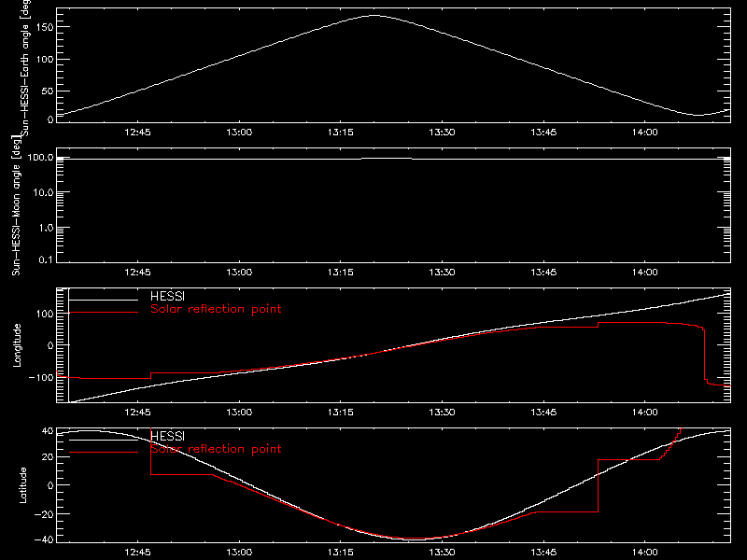The image size is (747, 560).
Task: Click 14:00 under the Sun-HESSI-Earth plot
Action: pos(645,132)
